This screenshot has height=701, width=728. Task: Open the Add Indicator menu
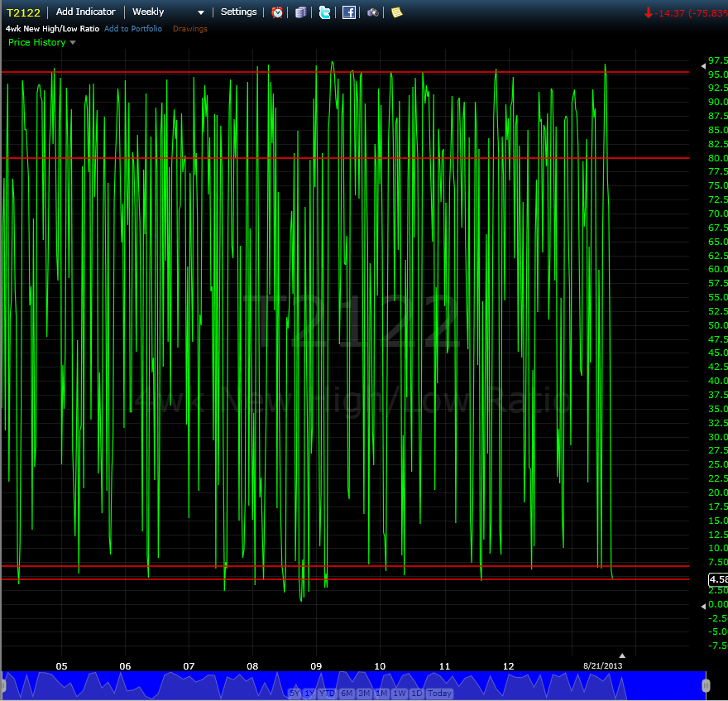click(x=85, y=12)
